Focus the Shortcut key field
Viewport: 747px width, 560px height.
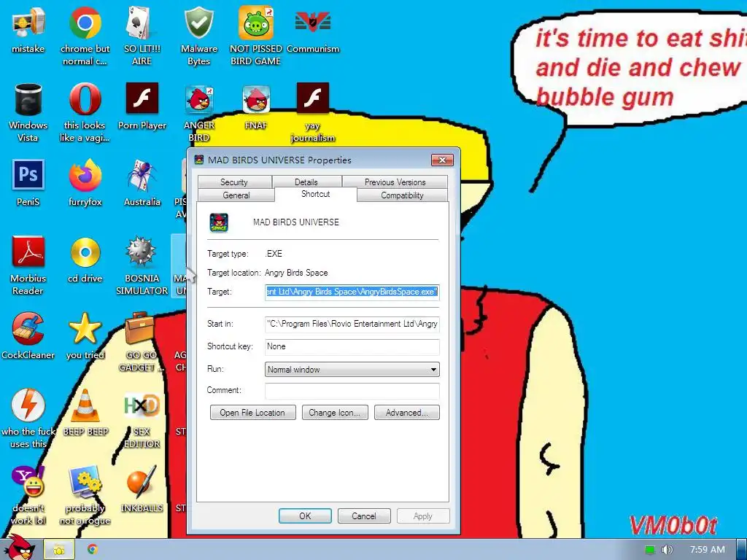point(352,346)
